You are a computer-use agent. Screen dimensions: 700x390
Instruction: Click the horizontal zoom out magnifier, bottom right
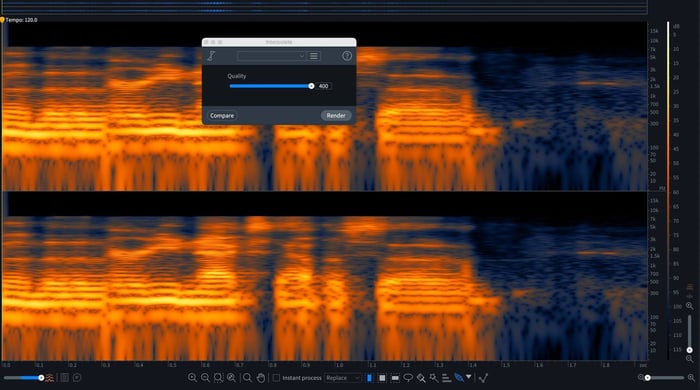tap(641, 378)
